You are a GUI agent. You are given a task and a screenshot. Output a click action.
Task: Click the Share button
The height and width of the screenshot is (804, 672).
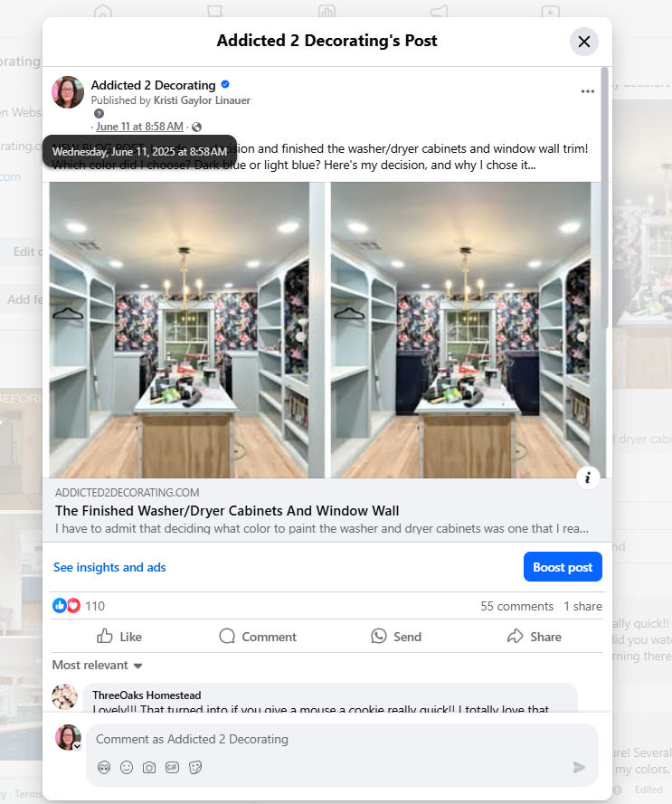pos(534,637)
